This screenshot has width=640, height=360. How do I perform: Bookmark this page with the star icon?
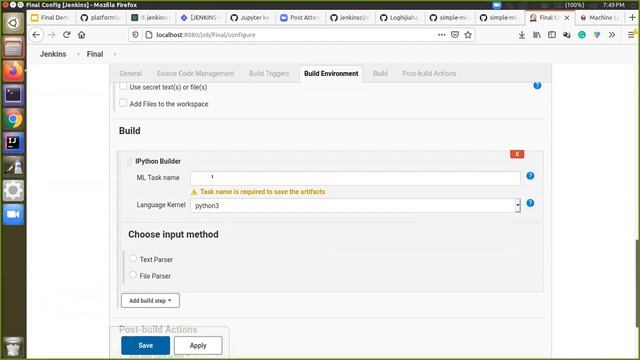pyautogui.click(x=468, y=35)
